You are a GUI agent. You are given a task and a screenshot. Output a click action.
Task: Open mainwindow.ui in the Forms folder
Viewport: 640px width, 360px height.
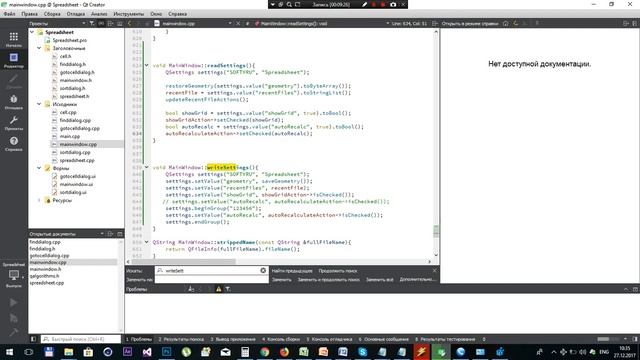[x=76, y=184]
